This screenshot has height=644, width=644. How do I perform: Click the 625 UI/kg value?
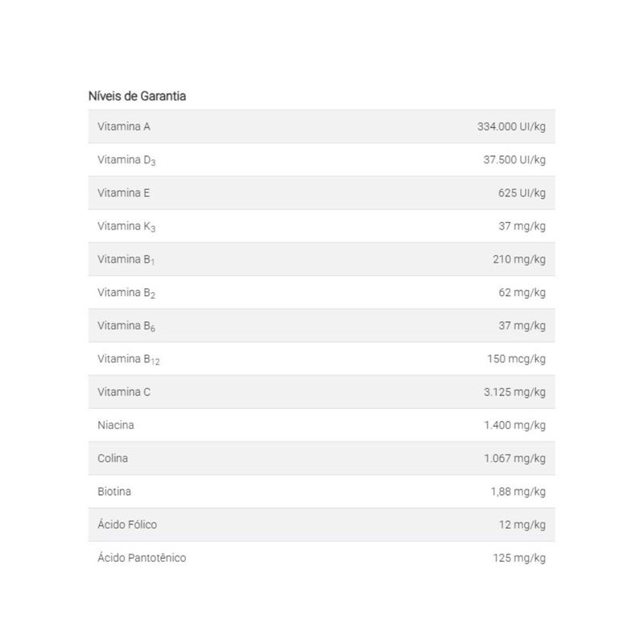tap(522, 193)
